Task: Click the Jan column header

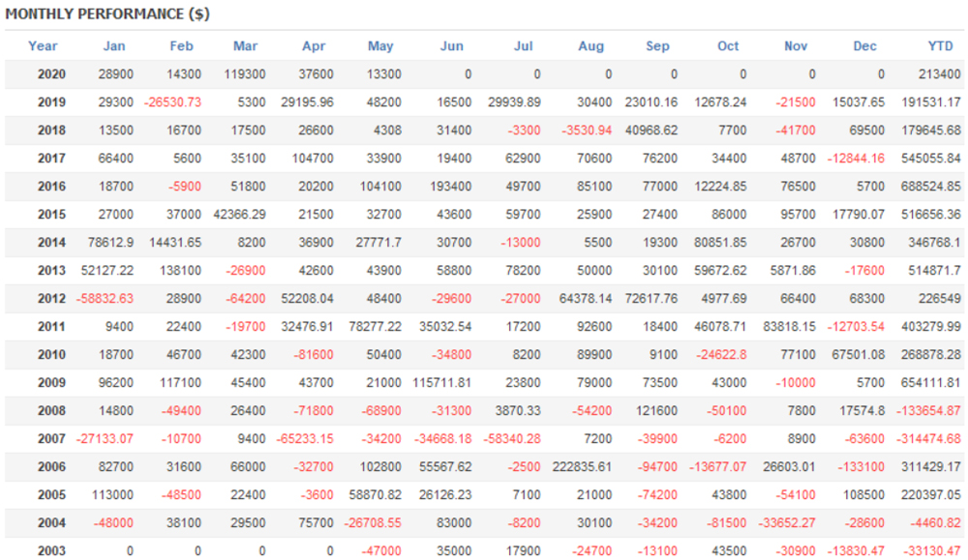Action: (x=115, y=45)
